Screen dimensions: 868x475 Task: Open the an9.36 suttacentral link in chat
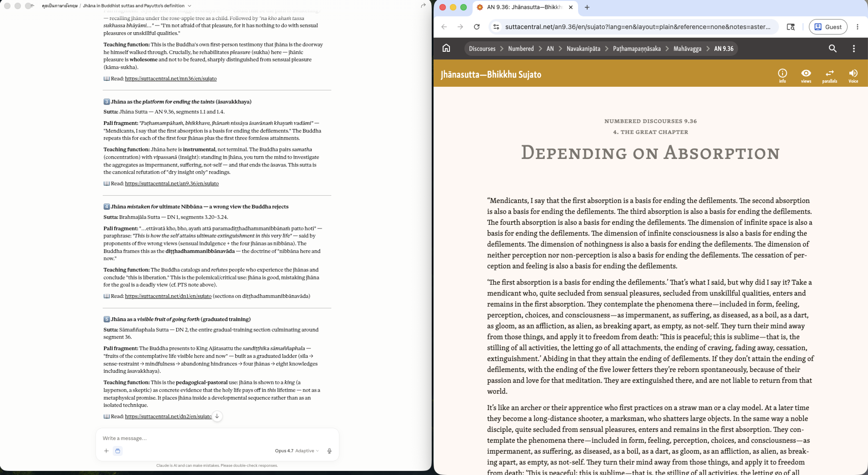pyautogui.click(x=172, y=183)
